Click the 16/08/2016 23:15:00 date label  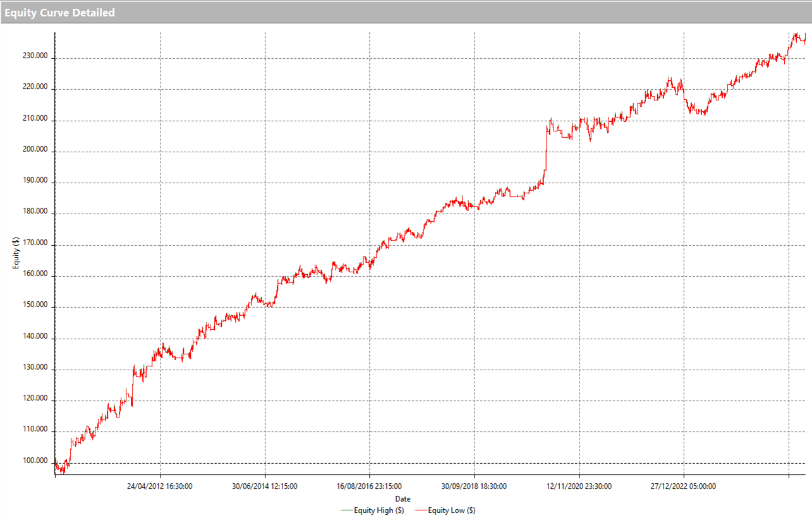tap(370, 486)
